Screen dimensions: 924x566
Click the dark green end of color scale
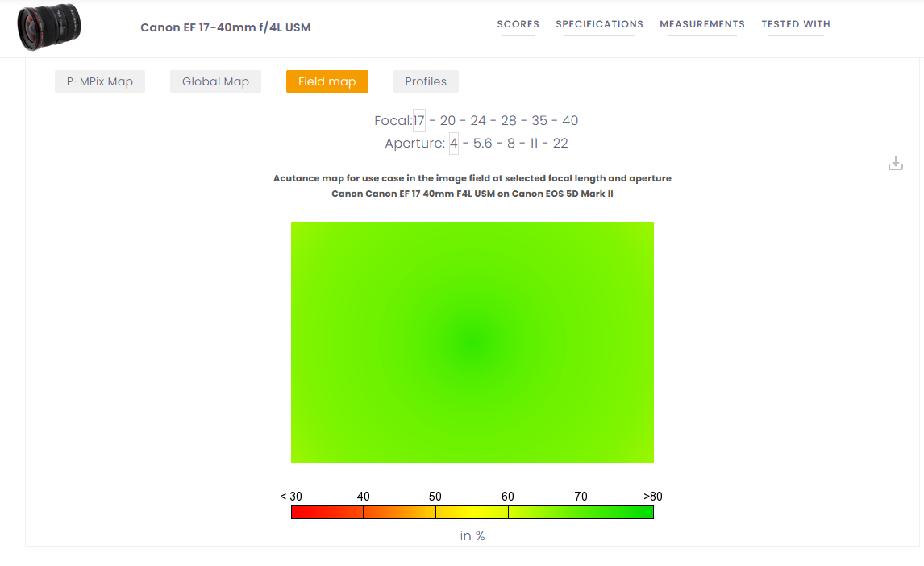[617, 513]
